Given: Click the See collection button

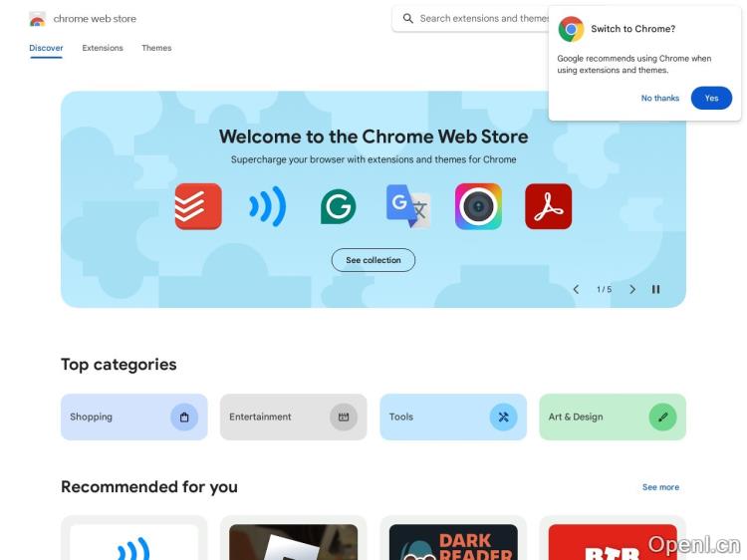Looking at the screenshot, I should pyautogui.click(x=373, y=260).
